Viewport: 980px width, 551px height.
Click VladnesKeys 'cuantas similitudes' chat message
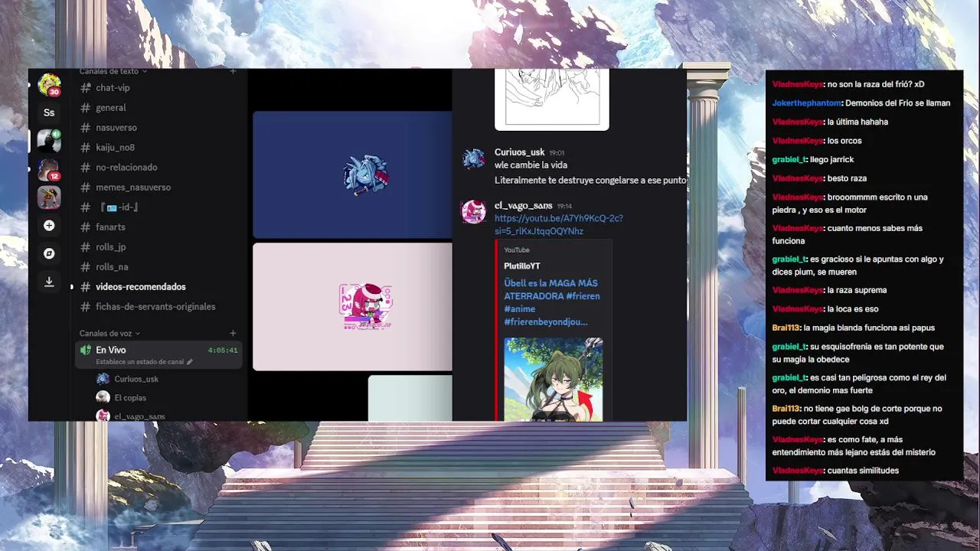tap(835, 471)
